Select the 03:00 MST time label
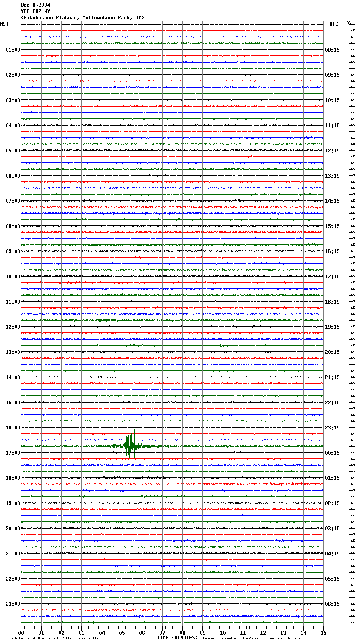Image resolution: width=357 pixels, height=644 pixels. (13, 100)
